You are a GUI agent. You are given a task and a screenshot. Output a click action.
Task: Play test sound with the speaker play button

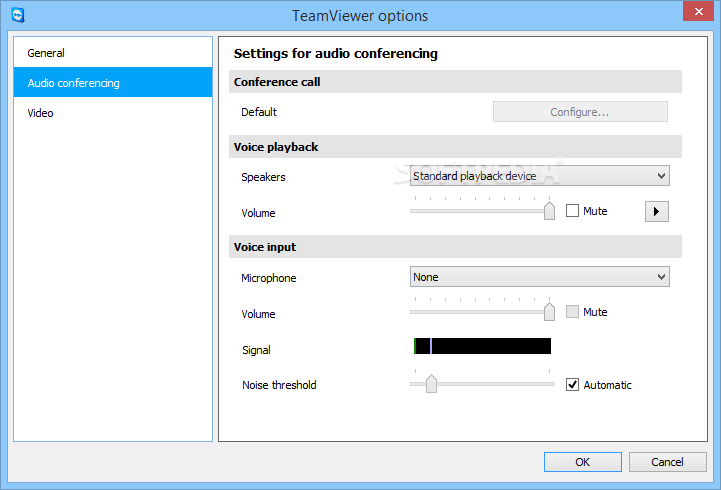click(x=656, y=211)
